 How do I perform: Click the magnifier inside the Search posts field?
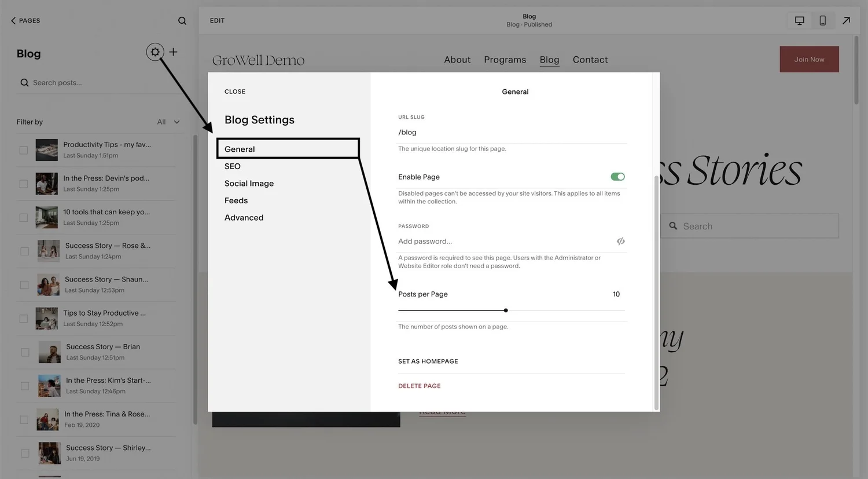24,82
